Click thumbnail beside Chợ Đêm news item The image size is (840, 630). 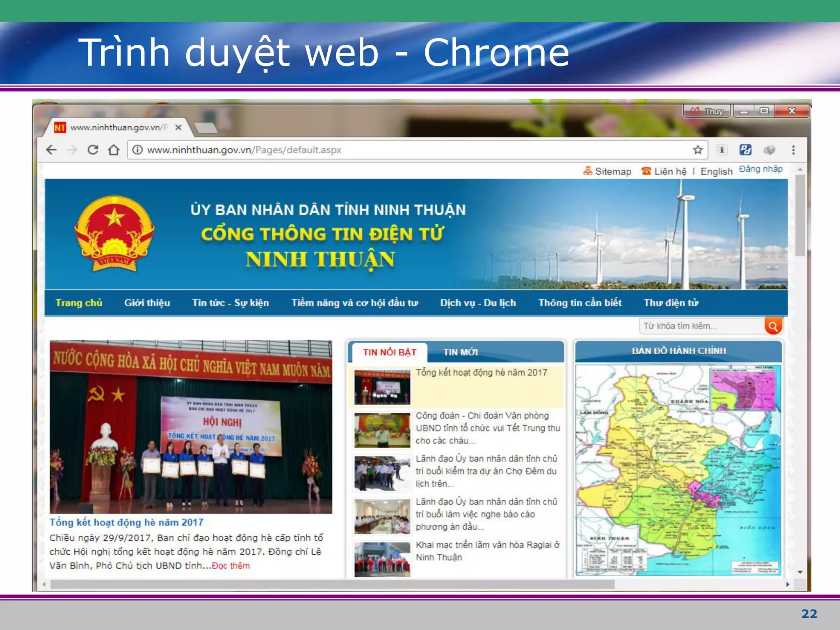click(x=382, y=473)
